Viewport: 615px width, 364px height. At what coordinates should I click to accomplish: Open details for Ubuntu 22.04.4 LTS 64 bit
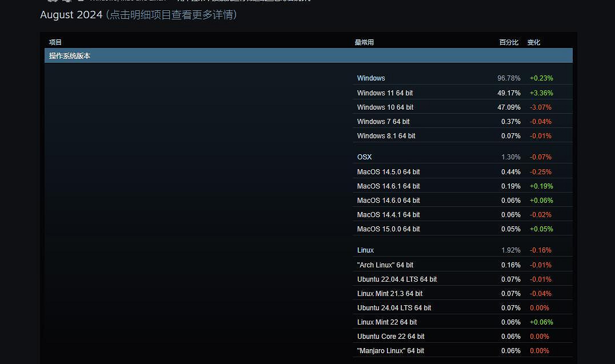397,279
